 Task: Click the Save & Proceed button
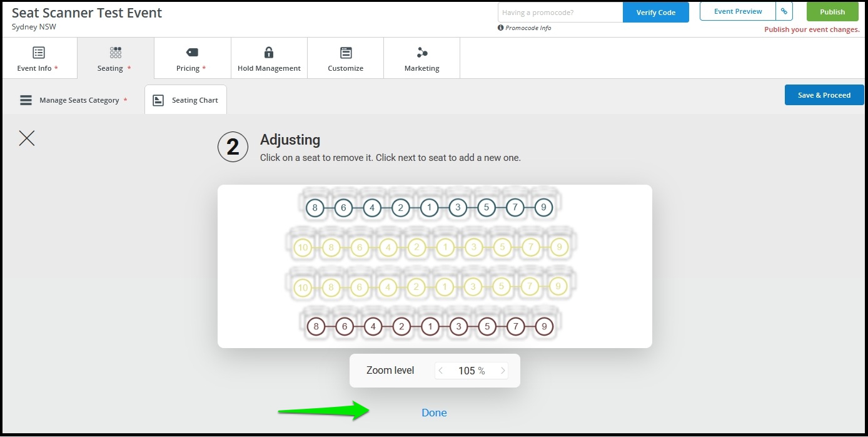[x=824, y=95]
